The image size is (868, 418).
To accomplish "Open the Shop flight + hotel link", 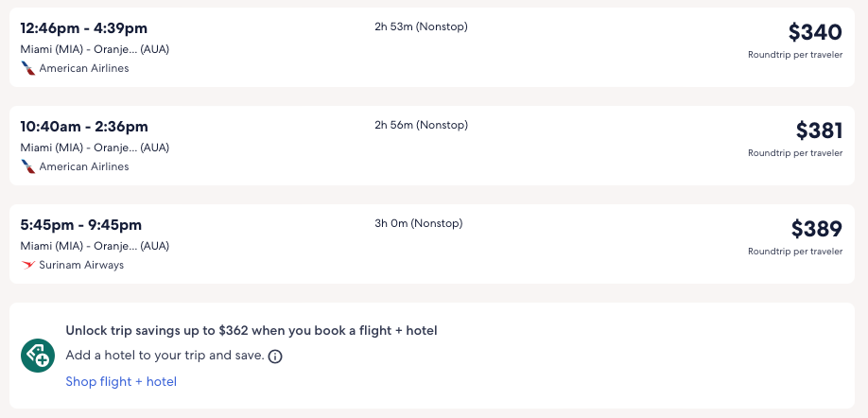I will 121,382.
